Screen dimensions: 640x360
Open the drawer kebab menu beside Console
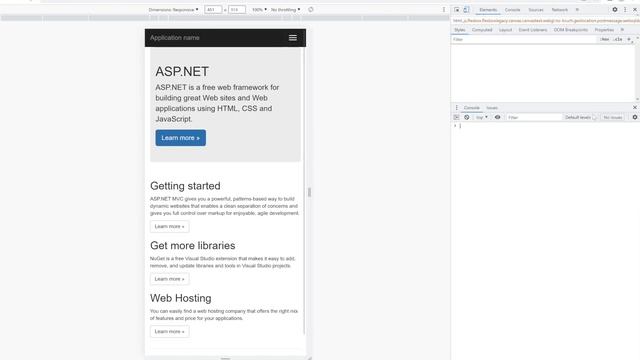click(x=456, y=108)
